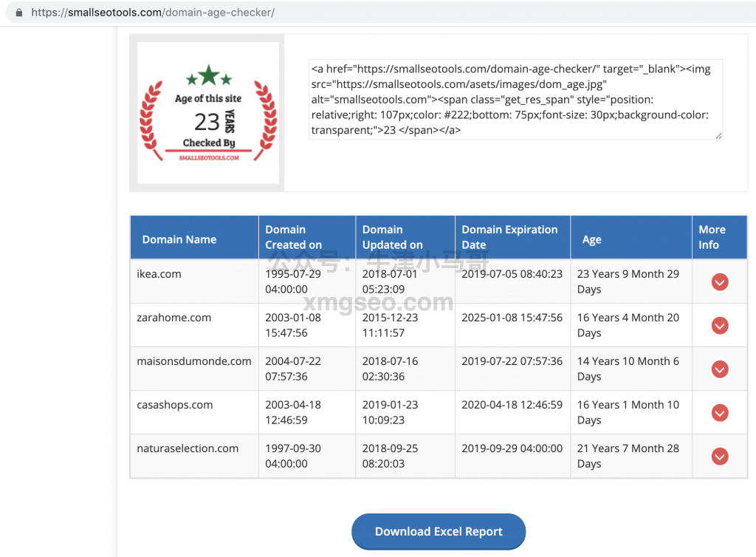Click creation date 1995-07-29 04:00:00
The image size is (756, 557).
[x=293, y=281]
